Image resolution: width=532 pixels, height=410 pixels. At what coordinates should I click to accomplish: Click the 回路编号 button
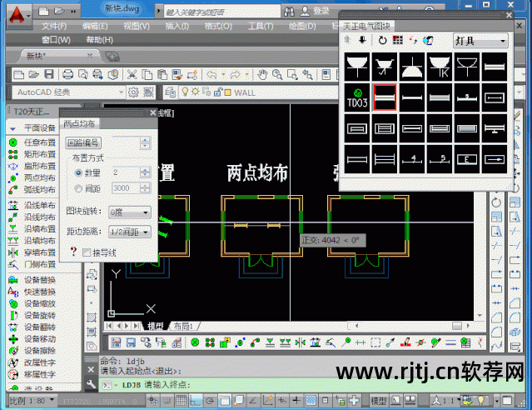83,143
